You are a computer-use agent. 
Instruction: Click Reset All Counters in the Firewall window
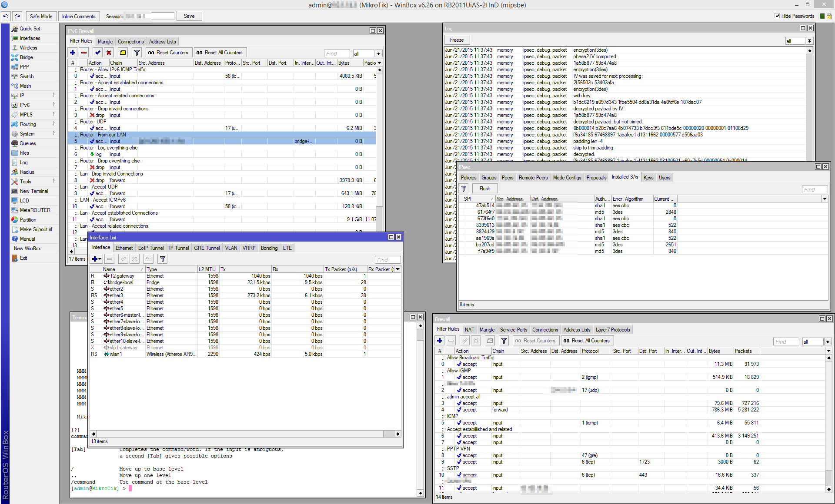tap(587, 341)
